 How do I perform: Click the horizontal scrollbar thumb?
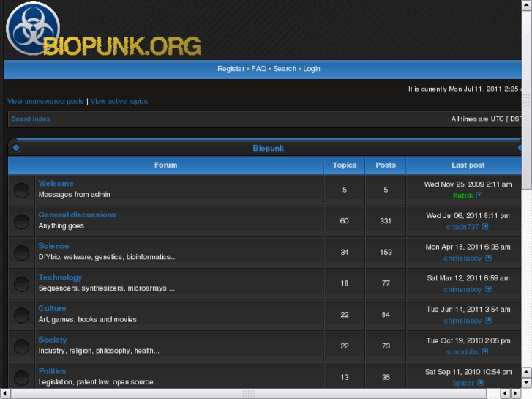[x=248, y=394]
